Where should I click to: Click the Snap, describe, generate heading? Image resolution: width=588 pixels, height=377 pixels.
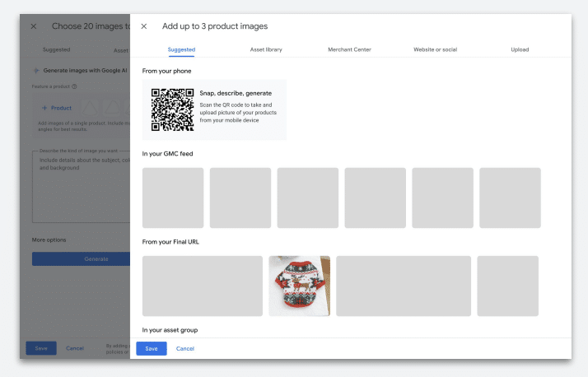[x=236, y=93]
